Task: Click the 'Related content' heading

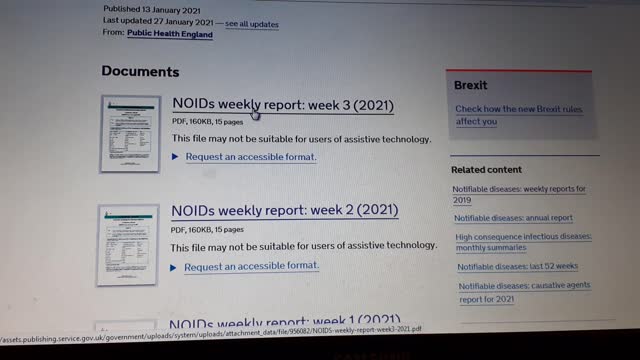Action: point(486,170)
